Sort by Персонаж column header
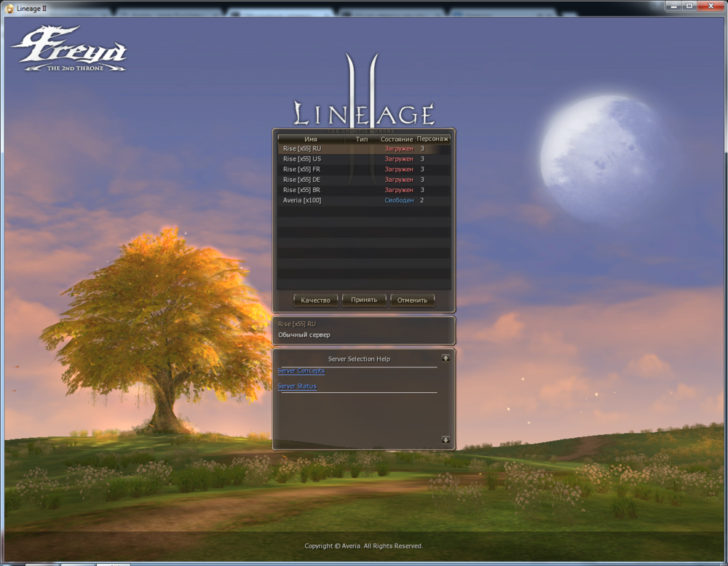The image size is (728, 566). [433, 138]
